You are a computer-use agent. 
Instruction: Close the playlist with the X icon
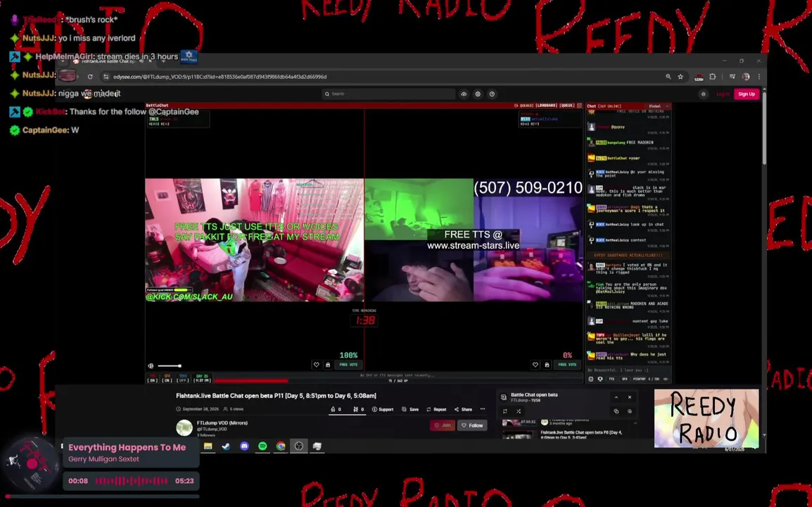coord(630,398)
